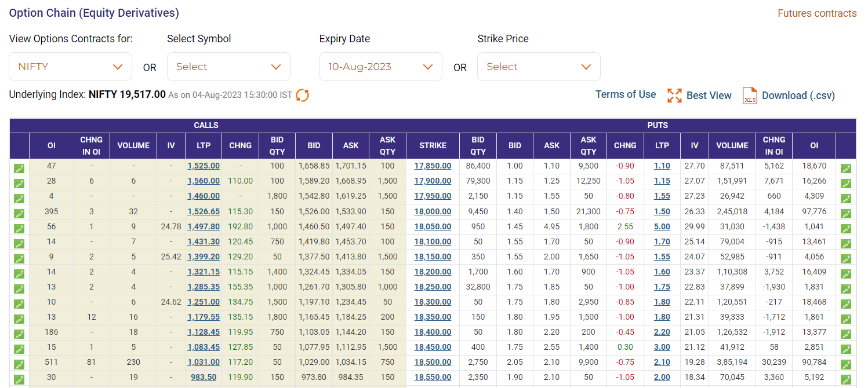Open calls chart icon for 17,850.00 strike
Viewport: 868px width, 388px height.
pyautogui.click(x=19, y=169)
